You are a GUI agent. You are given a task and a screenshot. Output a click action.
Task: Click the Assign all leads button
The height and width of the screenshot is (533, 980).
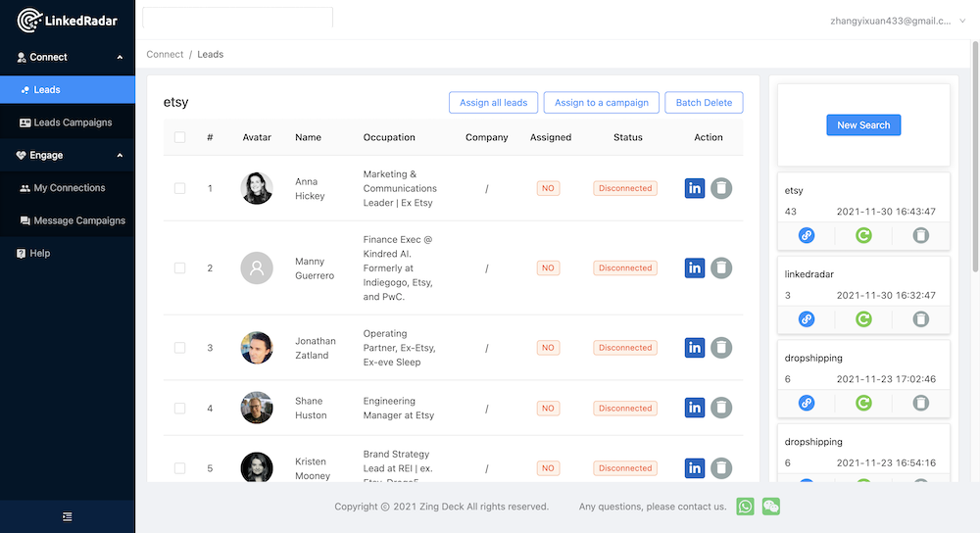point(493,103)
